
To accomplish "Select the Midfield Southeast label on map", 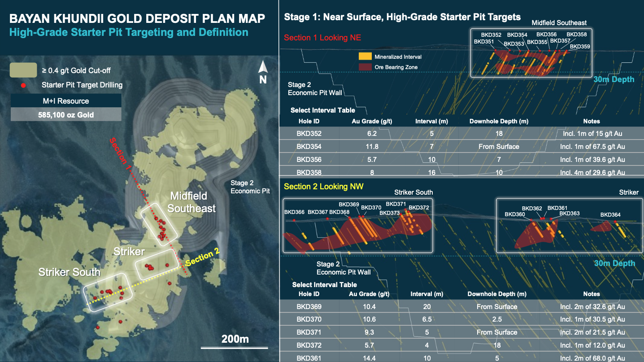I will pyautogui.click(x=191, y=202).
